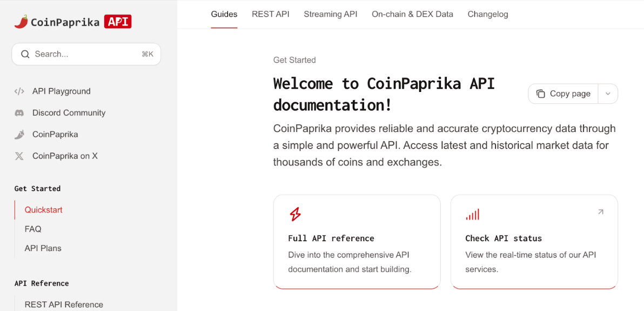Click the Discord icon in the sidebar
The width and height of the screenshot is (644, 311).
19,113
